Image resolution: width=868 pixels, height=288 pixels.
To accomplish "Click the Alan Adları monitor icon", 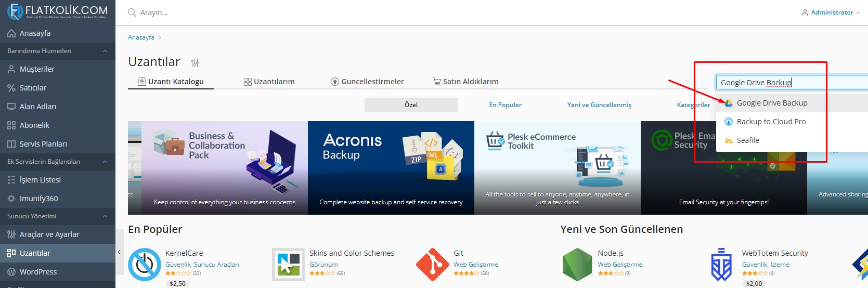I will click(x=11, y=107).
